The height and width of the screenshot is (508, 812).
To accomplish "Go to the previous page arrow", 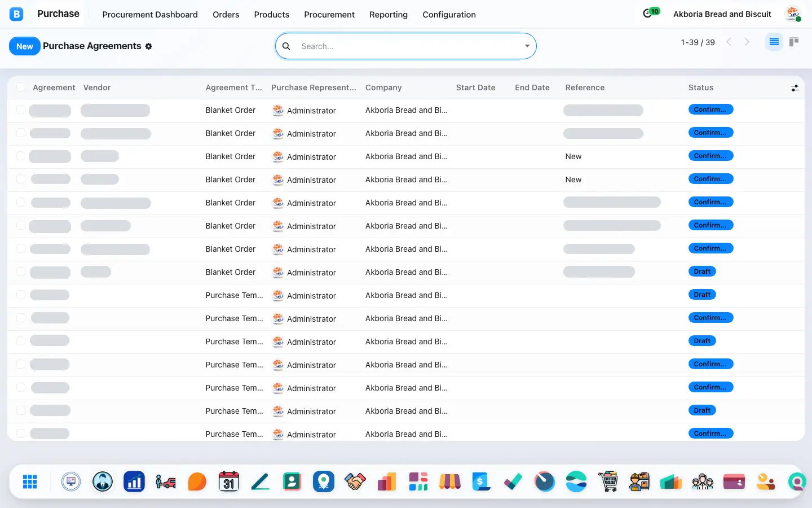I will (729, 42).
